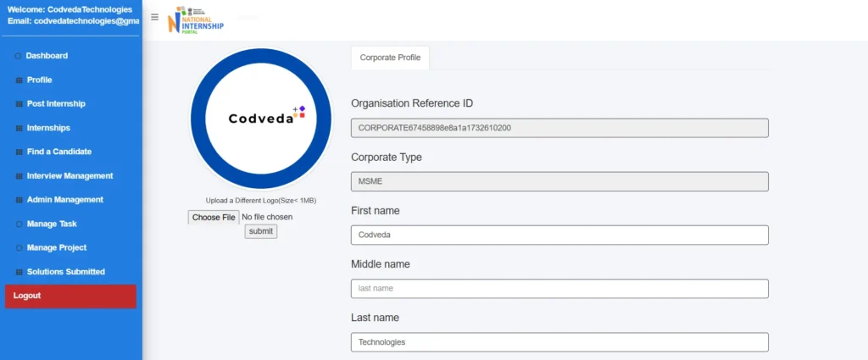868x360 pixels.
Task: Go to Manage Project page
Action: click(56, 248)
